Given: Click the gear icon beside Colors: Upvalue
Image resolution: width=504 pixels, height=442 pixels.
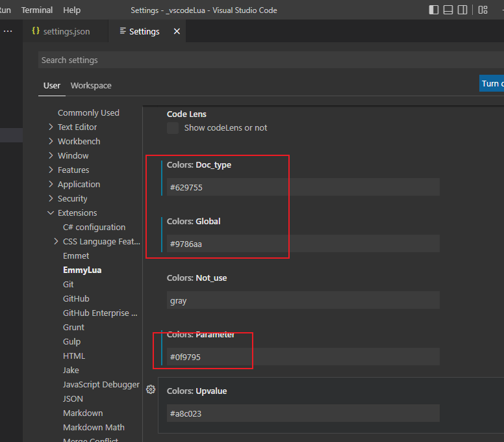Looking at the screenshot, I should click(x=151, y=389).
